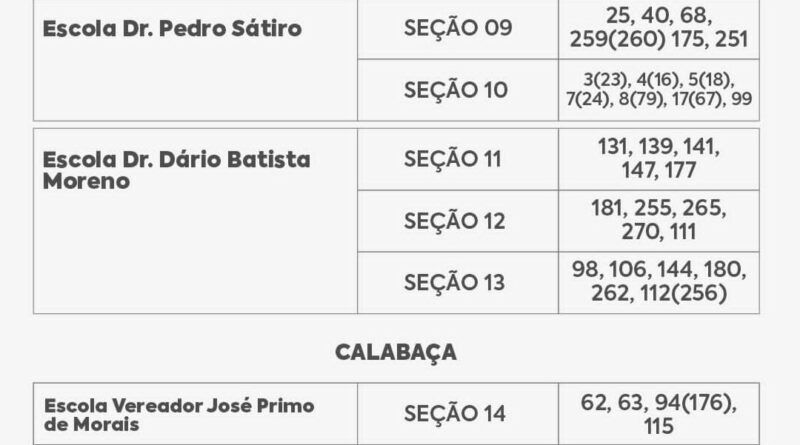Click the numbers listed for Seção 11
Screen dimensions: 800x445
click(659, 159)
